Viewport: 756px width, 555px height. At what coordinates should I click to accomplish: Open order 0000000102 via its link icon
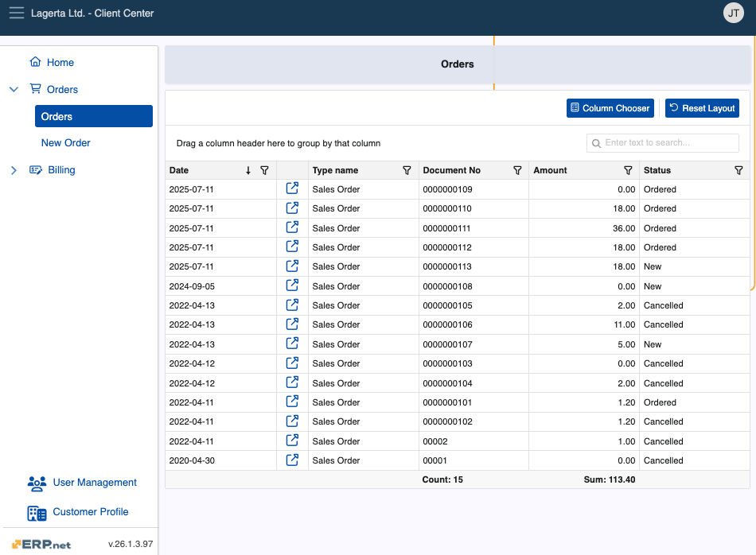292,421
